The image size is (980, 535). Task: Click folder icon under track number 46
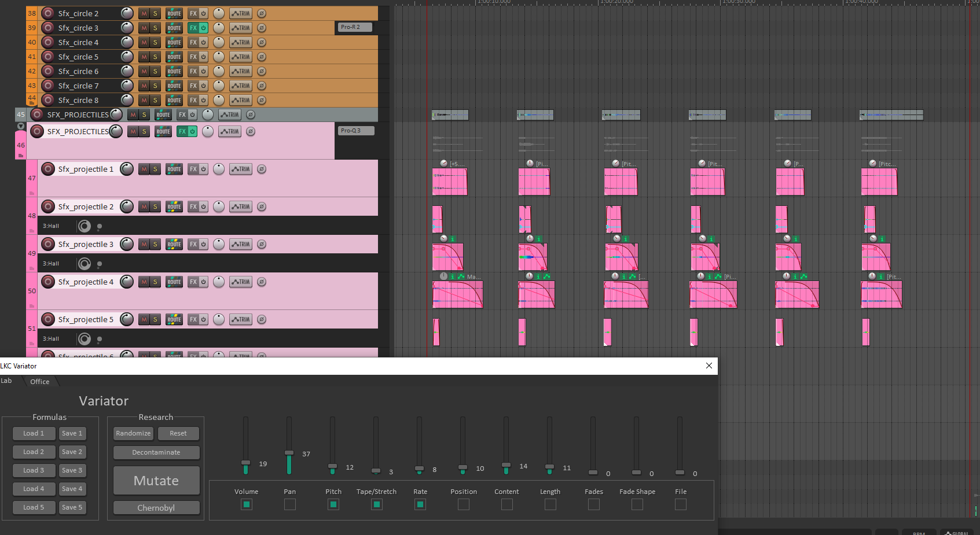tap(21, 156)
